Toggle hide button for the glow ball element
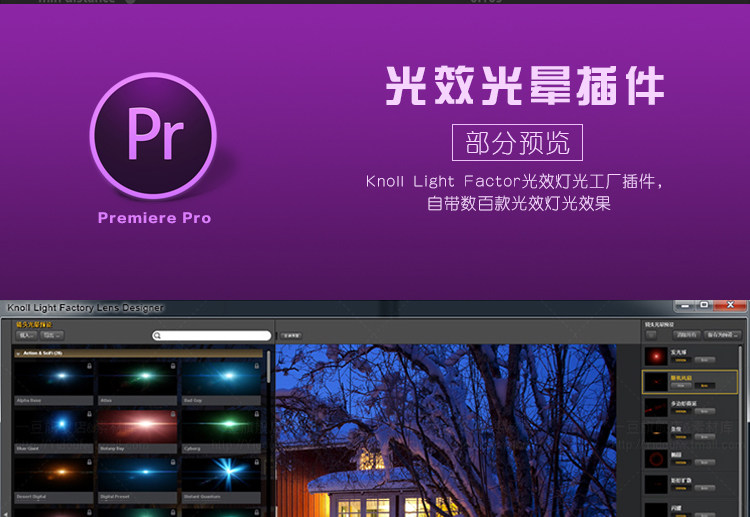The height and width of the screenshot is (517, 750). pyautogui.click(x=679, y=360)
